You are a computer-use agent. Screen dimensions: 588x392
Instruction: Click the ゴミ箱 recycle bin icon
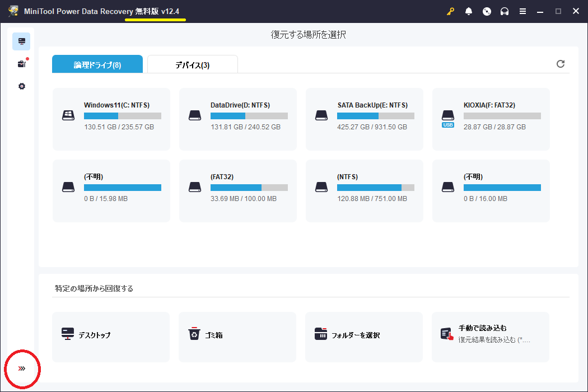(194, 334)
